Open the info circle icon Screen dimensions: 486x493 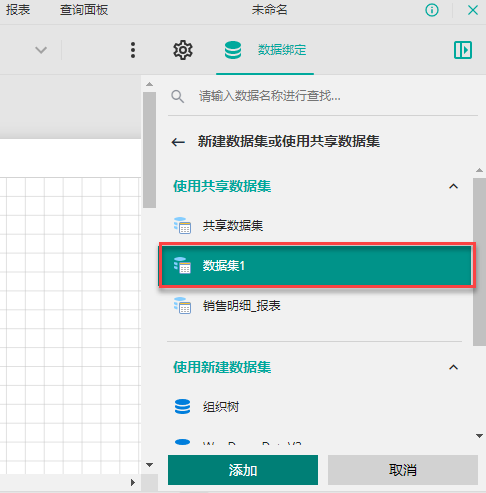coord(432,10)
